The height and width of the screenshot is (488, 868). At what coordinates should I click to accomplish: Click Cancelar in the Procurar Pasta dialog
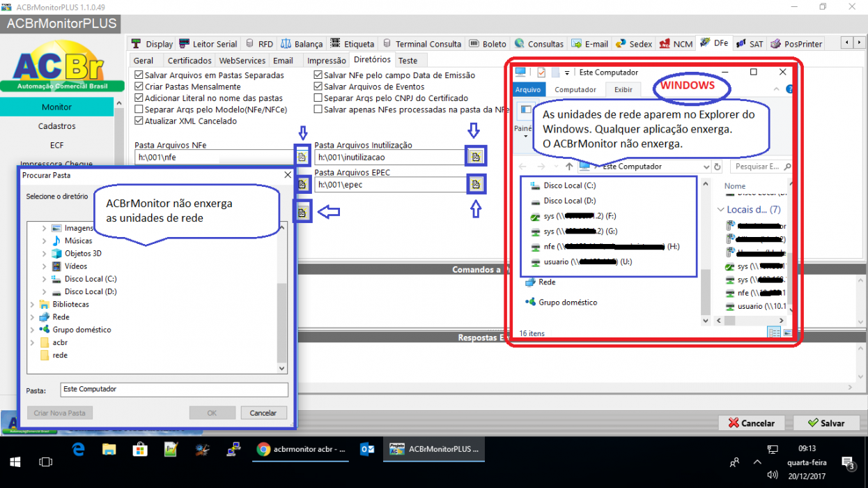coord(263,413)
